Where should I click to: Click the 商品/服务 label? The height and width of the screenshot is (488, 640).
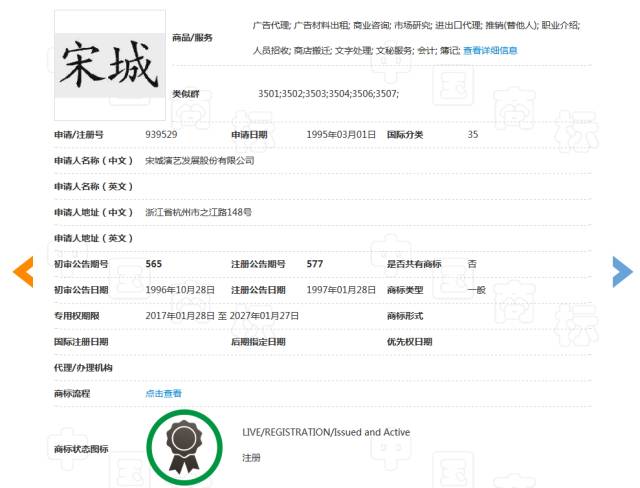pyautogui.click(x=192, y=38)
